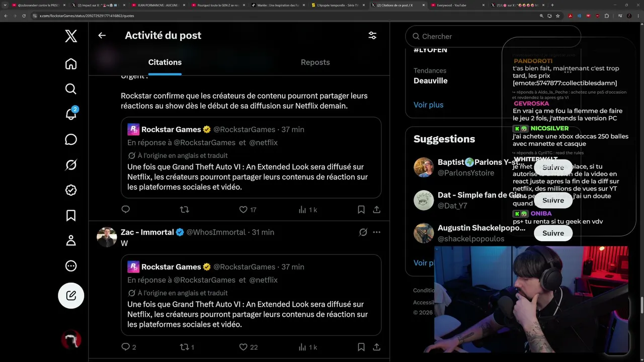Open Notifications bell with 2 badge
The height and width of the screenshot is (362, 644).
71,114
